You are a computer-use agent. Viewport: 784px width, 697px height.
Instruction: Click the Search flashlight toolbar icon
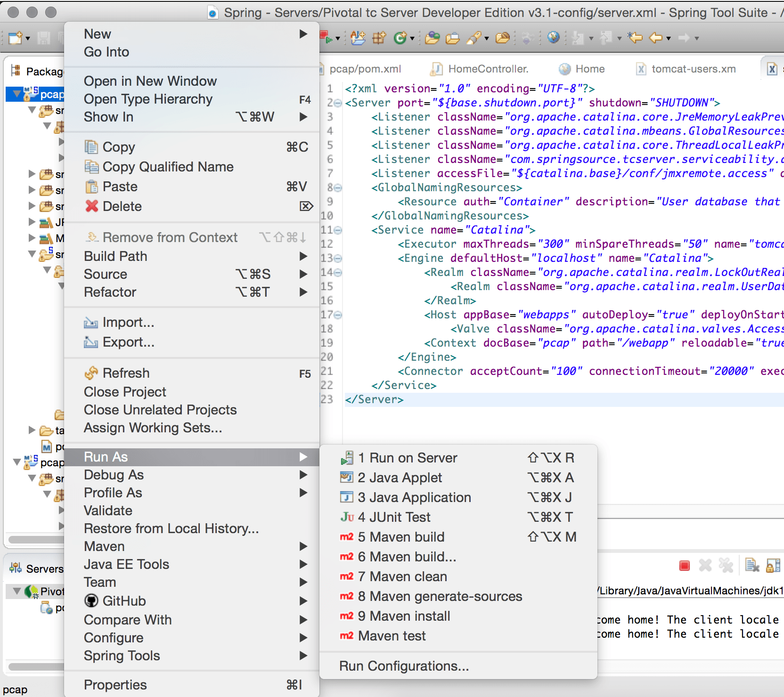[x=474, y=38]
